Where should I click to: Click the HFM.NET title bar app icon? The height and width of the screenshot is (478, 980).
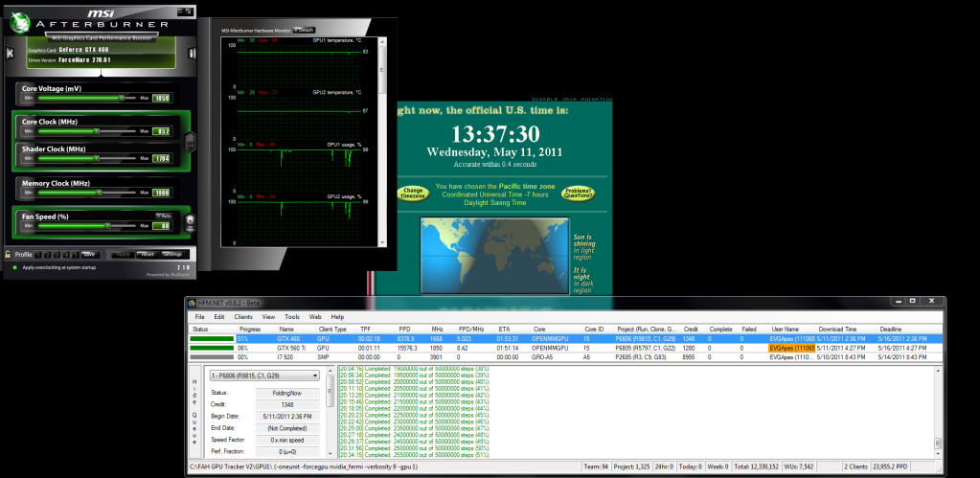[x=193, y=303]
